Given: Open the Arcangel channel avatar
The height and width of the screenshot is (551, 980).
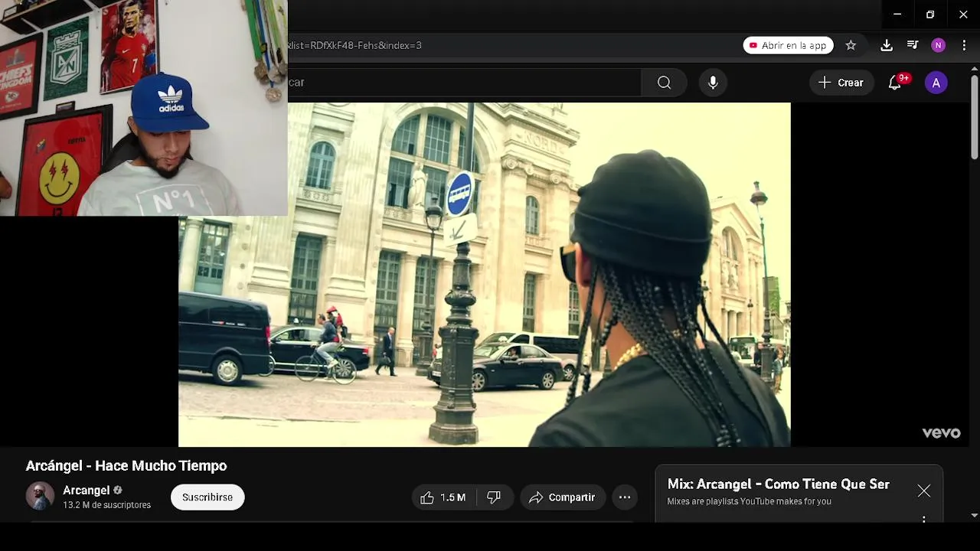Looking at the screenshot, I should tap(40, 496).
